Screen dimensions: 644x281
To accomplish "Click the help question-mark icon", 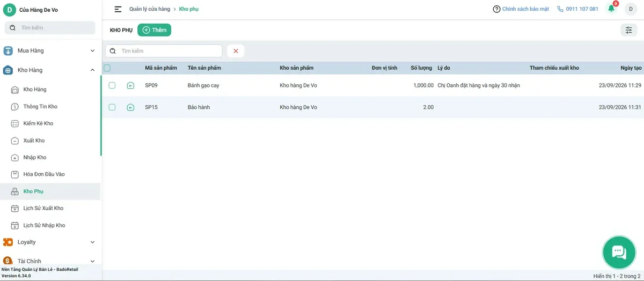I will tap(496, 9).
